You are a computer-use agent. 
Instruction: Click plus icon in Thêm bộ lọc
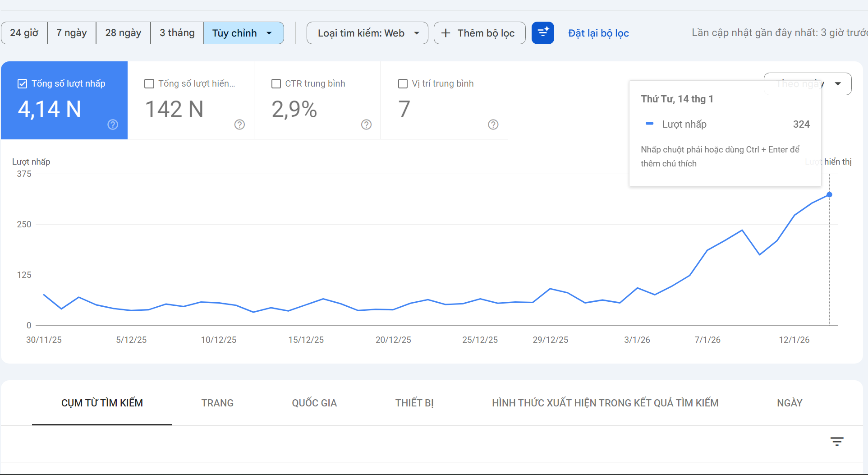pos(445,33)
